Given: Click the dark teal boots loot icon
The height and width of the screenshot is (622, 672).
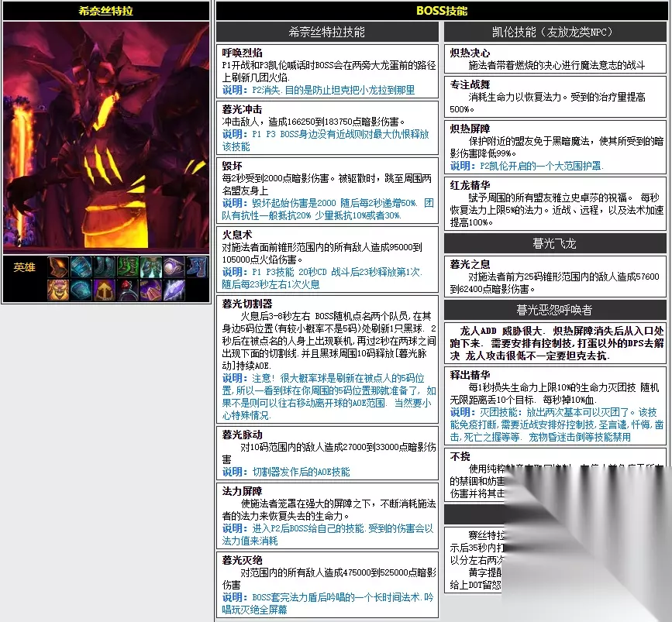Looking at the screenshot, I should click(104, 267).
